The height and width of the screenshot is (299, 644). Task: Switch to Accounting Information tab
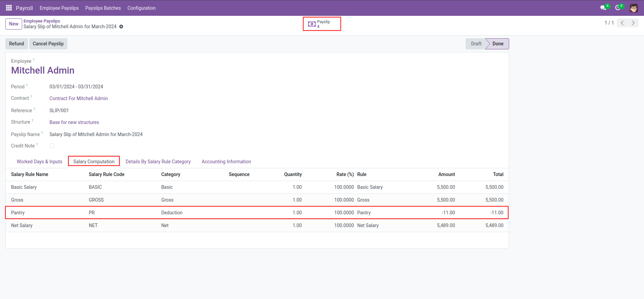(226, 162)
